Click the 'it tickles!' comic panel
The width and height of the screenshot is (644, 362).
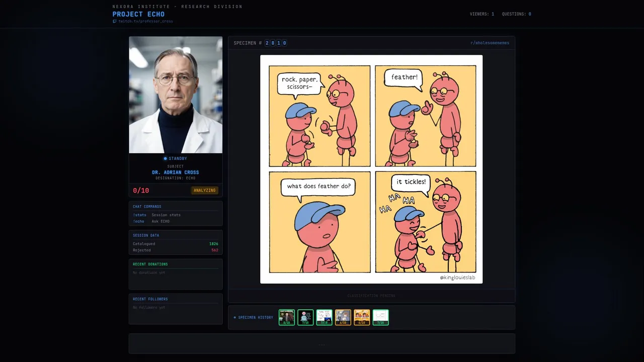(x=426, y=222)
